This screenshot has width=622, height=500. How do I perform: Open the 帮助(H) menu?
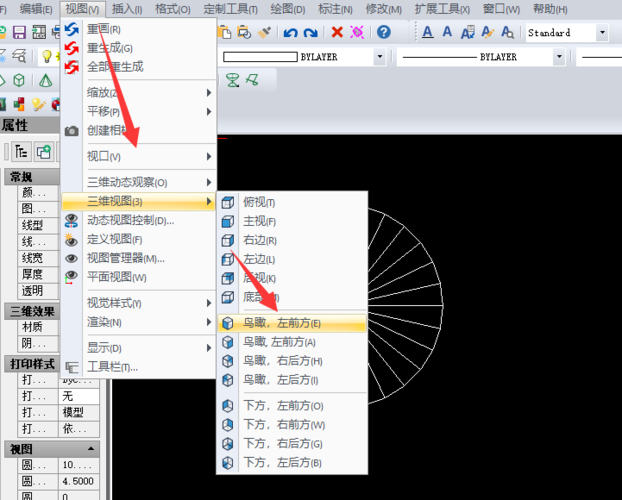click(550, 9)
